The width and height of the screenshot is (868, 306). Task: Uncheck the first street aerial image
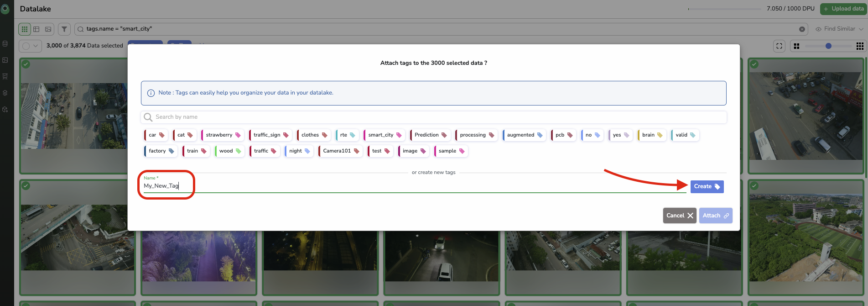26,64
